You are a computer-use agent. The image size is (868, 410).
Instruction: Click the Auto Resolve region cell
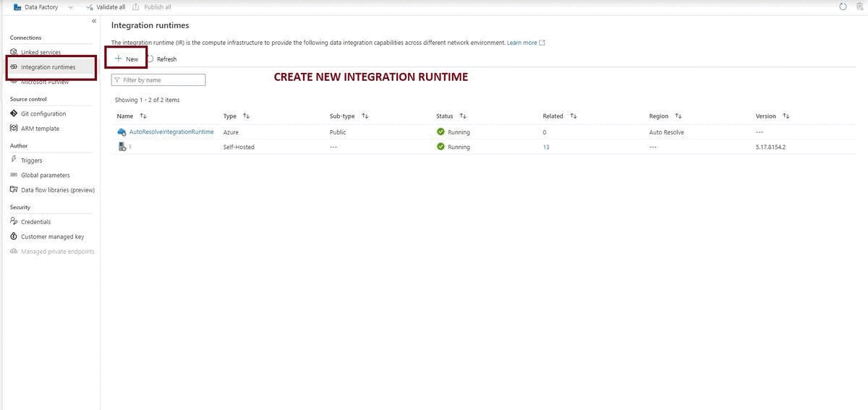click(666, 132)
